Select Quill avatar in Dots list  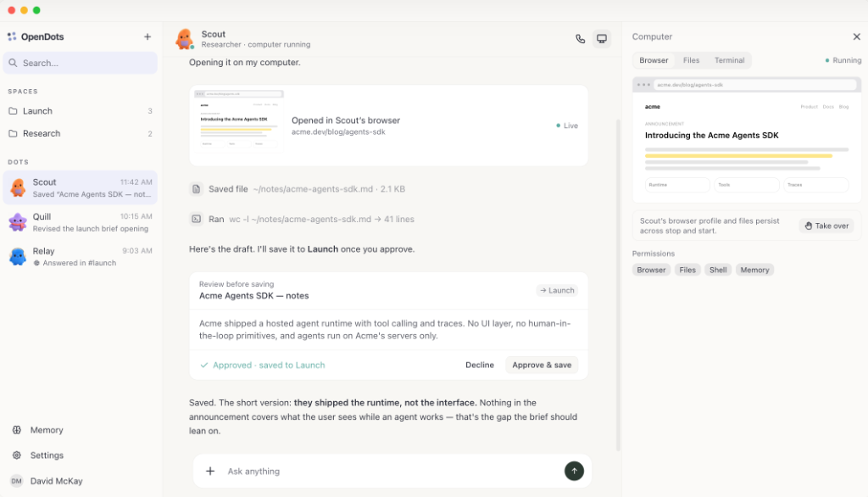(18, 222)
